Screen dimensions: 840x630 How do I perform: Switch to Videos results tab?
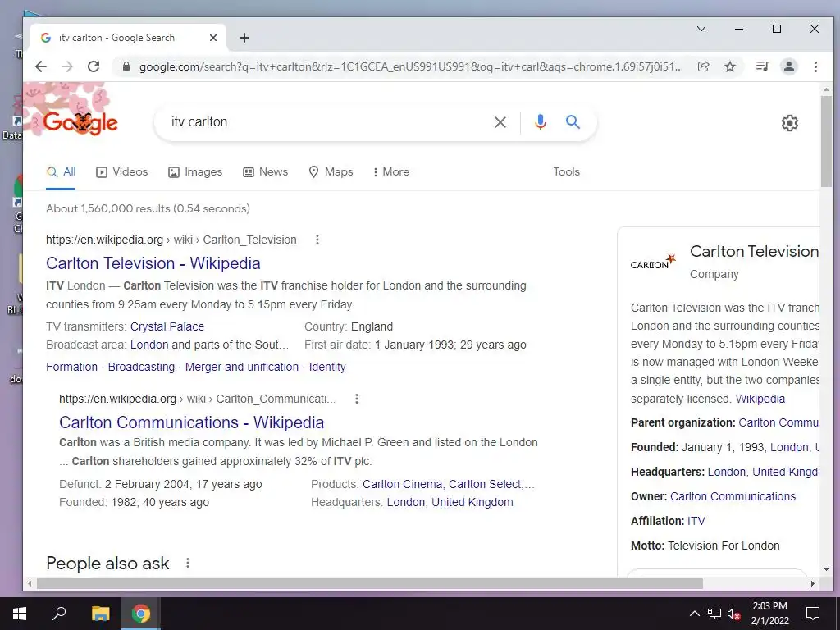click(121, 172)
